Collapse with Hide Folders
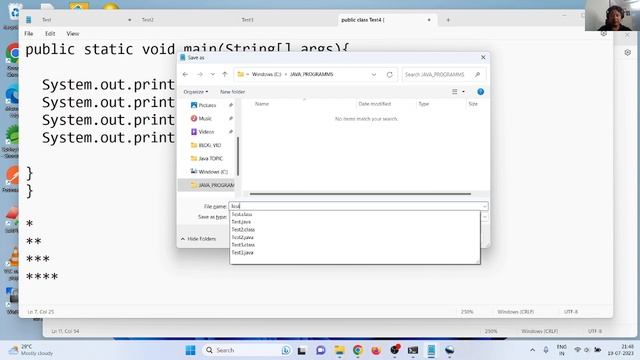The width and height of the screenshot is (640, 360). coord(198,239)
